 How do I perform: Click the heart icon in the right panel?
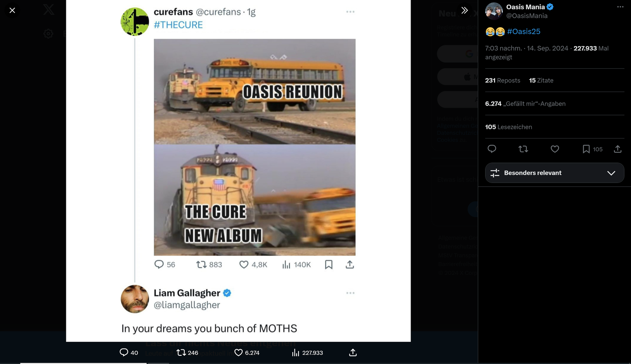[554, 149]
